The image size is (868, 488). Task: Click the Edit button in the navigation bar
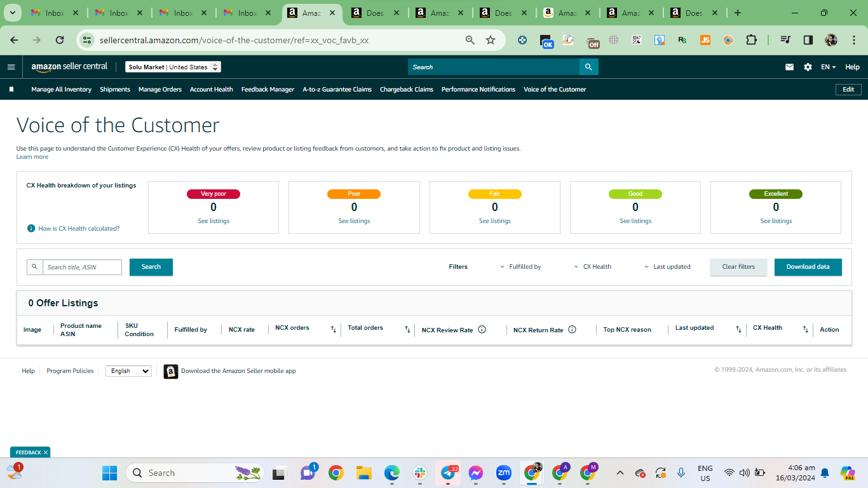pyautogui.click(x=848, y=90)
